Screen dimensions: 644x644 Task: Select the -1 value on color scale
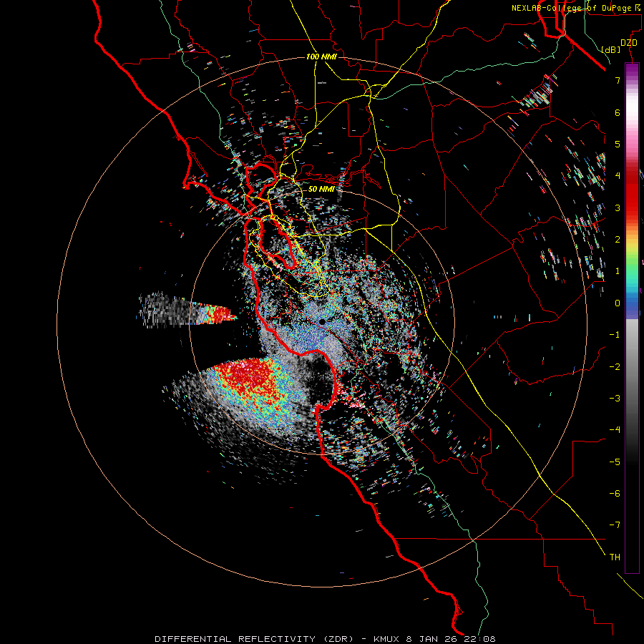615,335
